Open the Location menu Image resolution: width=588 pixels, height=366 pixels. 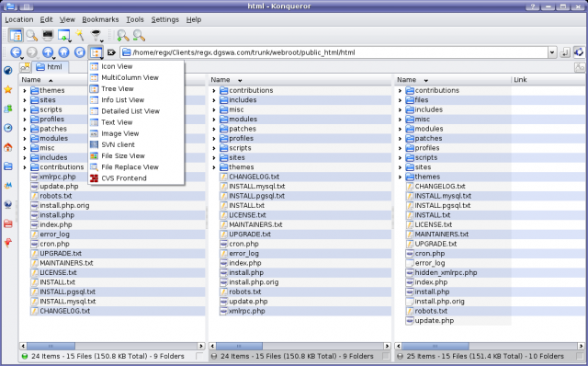19,19
